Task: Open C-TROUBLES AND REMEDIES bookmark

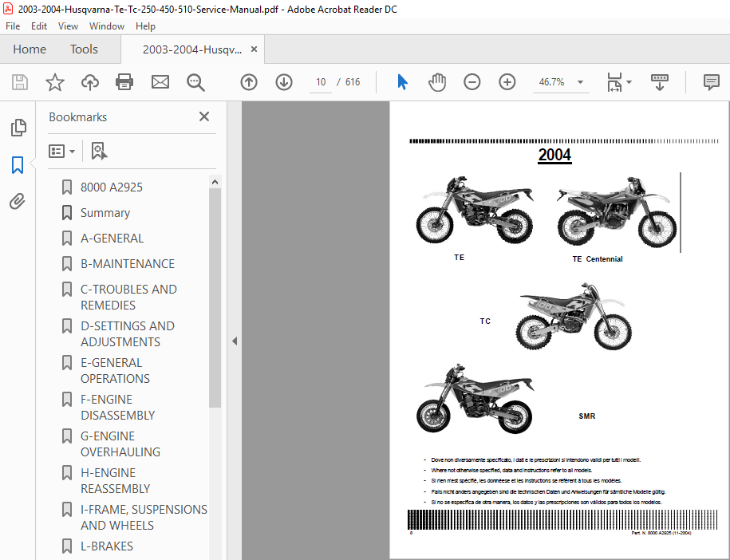Action: (128, 297)
